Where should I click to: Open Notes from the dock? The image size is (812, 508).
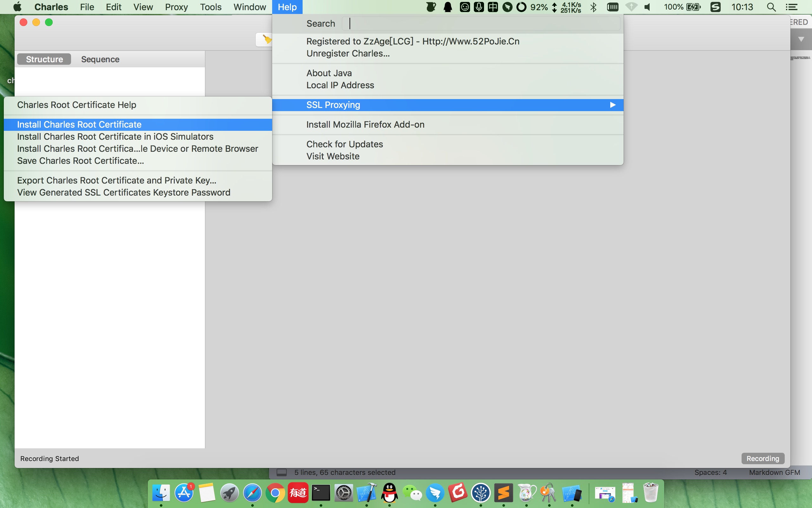[207, 493]
